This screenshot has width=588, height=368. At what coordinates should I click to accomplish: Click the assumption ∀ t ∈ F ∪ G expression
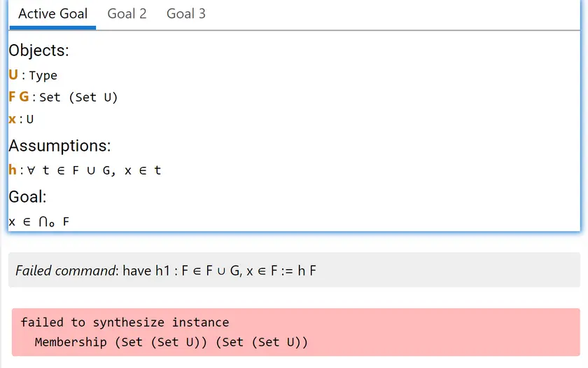point(94,170)
